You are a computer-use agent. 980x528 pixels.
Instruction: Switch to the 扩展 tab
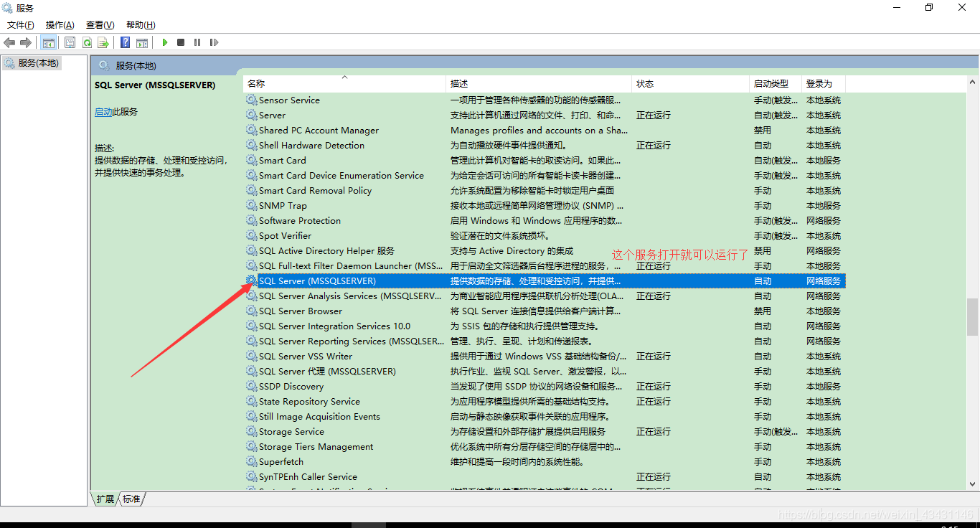click(x=105, y=499)
